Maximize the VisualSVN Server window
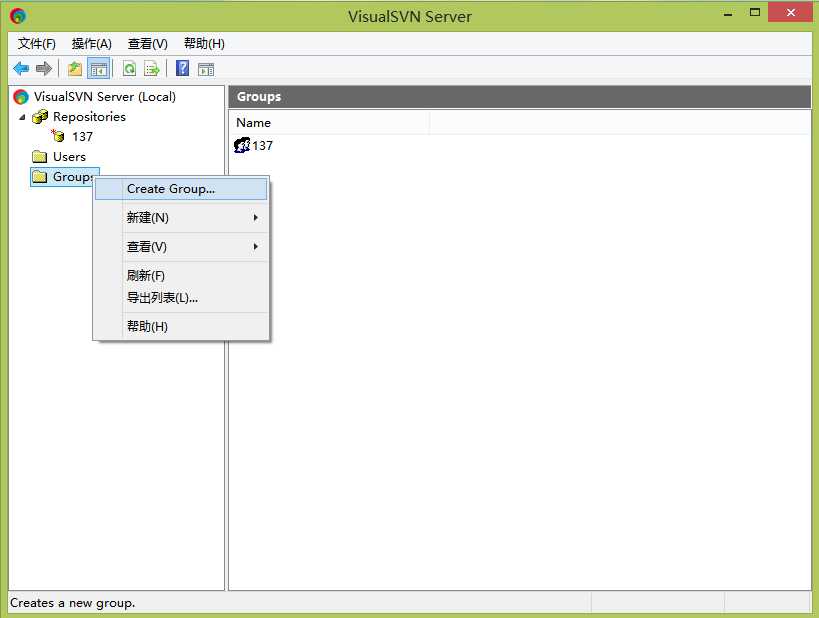Image resolution: width=819 pixels, height=618 pixels. pos(755,13)
